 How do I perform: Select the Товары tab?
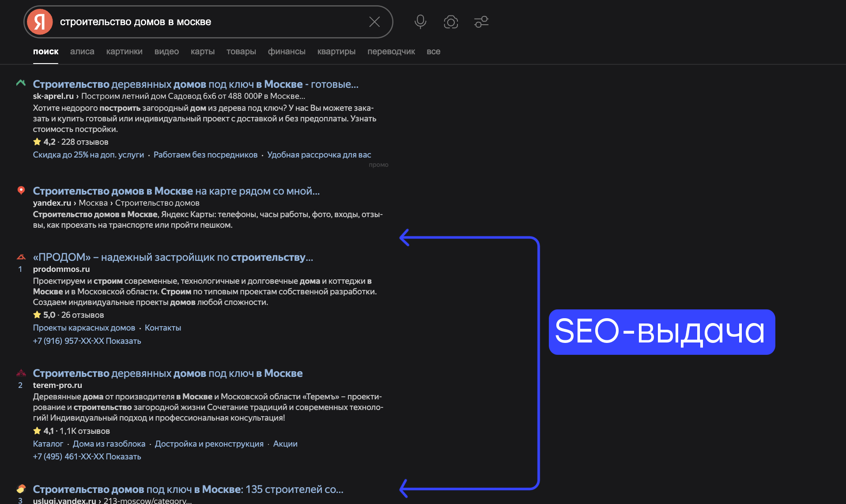point(241,52)
